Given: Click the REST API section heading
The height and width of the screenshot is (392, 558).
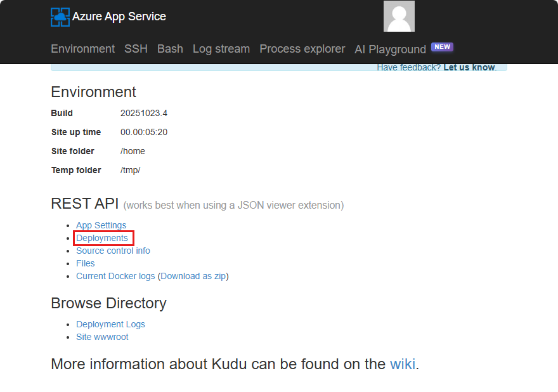Looking at the screenshot, I should (x=85, y=204).
